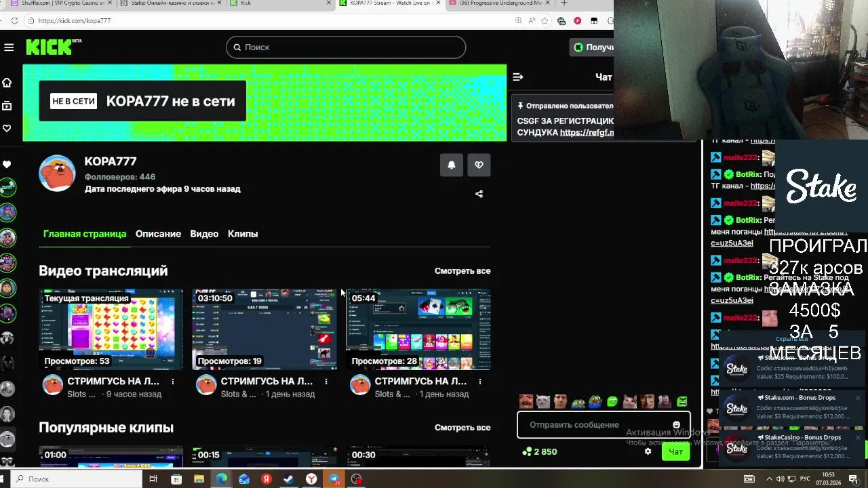Open options menu for the 03:10:50 video

(x=326, y=382)
